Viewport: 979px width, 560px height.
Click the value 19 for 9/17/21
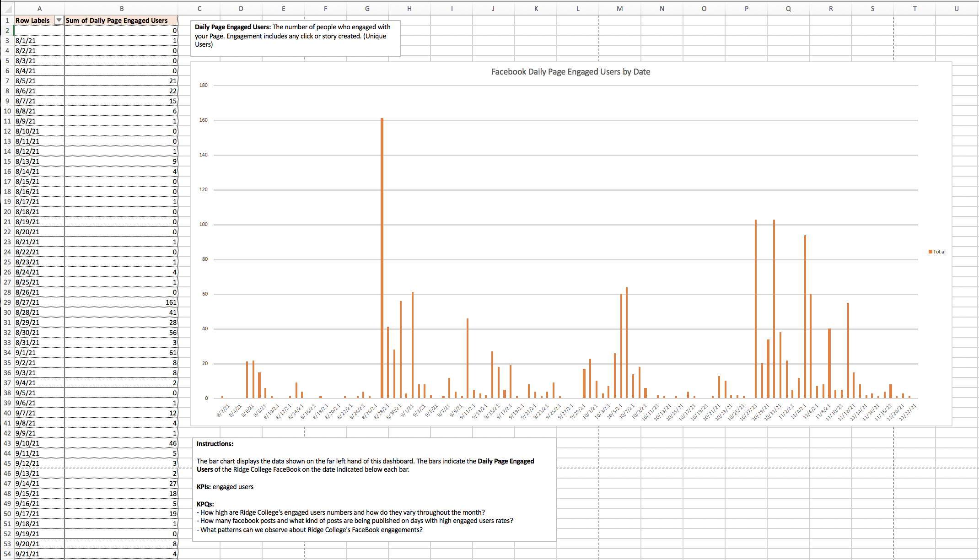[121, 514]
